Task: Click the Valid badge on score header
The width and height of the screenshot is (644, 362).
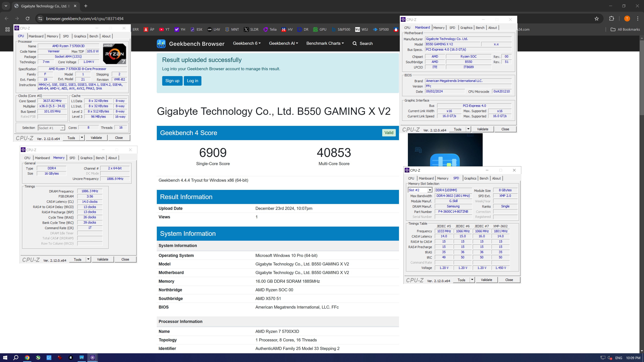Action: (389, 133)
